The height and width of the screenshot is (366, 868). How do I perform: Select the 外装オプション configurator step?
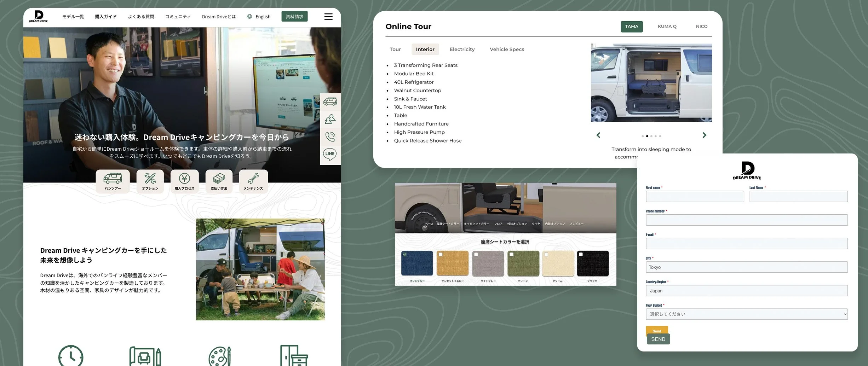[517, 224]
